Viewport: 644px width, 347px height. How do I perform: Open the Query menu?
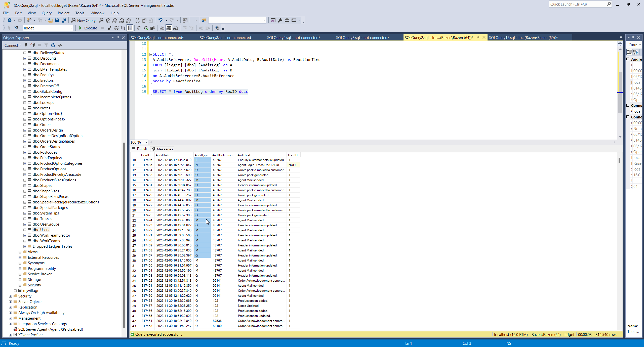click(x=47, y=13)
